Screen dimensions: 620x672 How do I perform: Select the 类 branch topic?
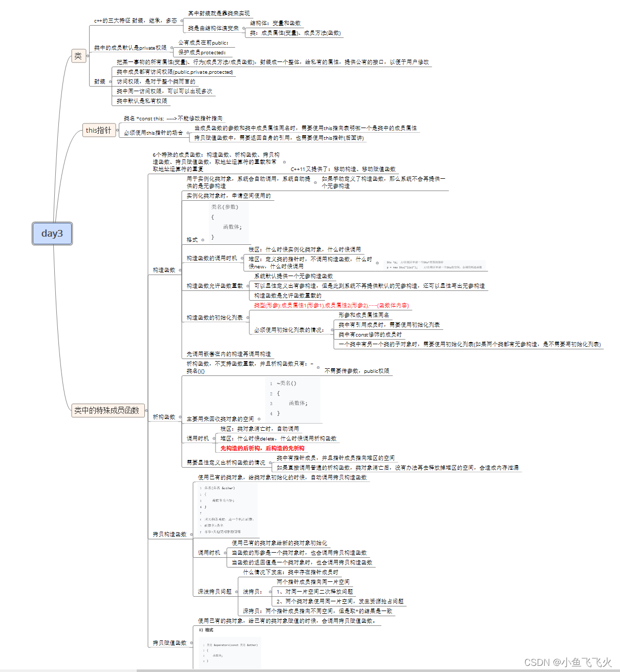(78, 57)
